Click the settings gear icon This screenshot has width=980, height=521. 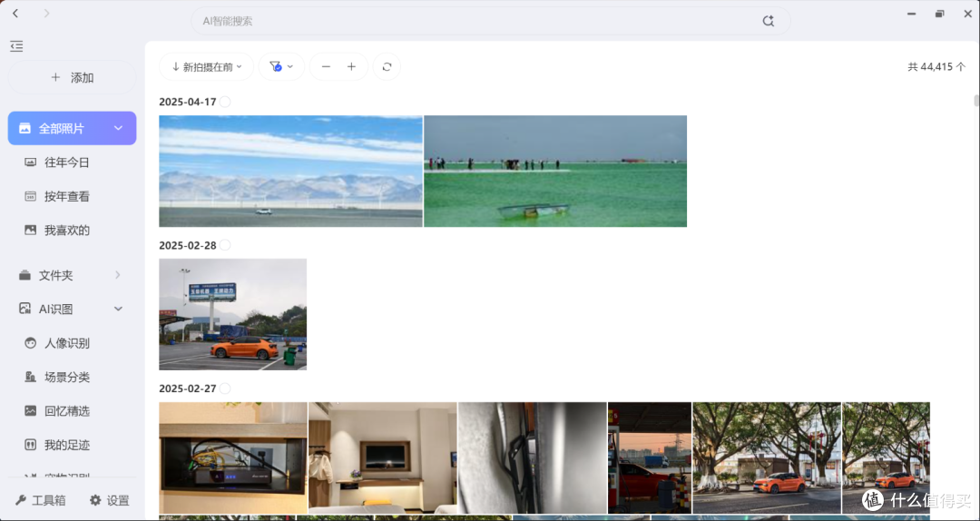(95, 500)
